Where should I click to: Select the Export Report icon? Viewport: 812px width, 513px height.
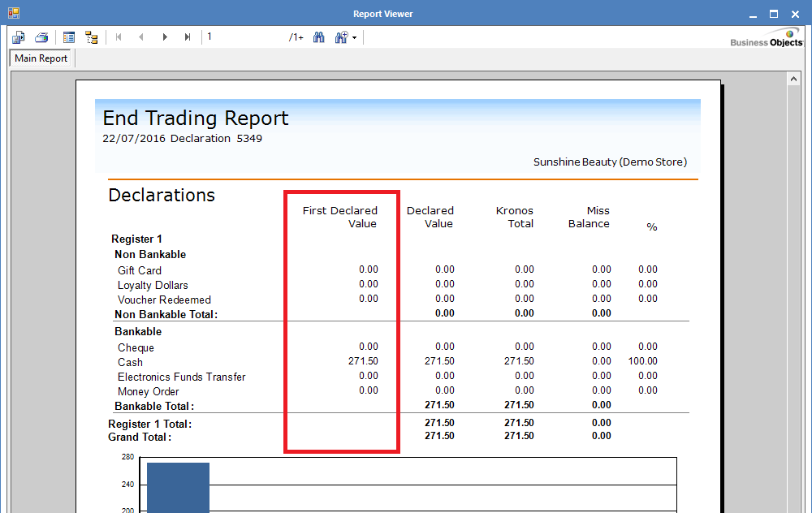point(18,37)
